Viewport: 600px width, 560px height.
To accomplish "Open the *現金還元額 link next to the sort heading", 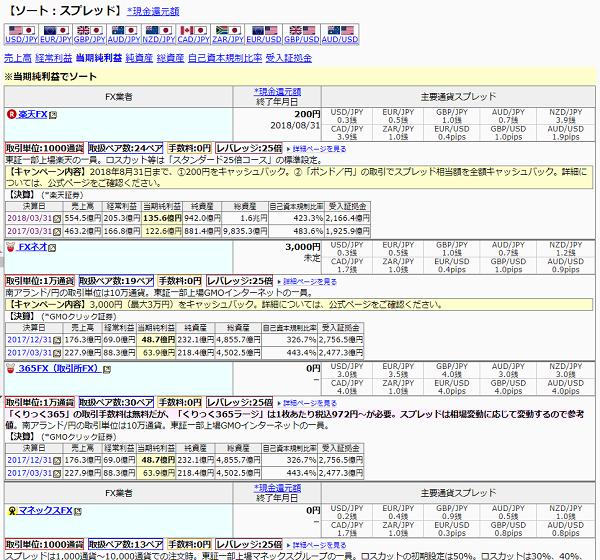I will coord(153,11).
